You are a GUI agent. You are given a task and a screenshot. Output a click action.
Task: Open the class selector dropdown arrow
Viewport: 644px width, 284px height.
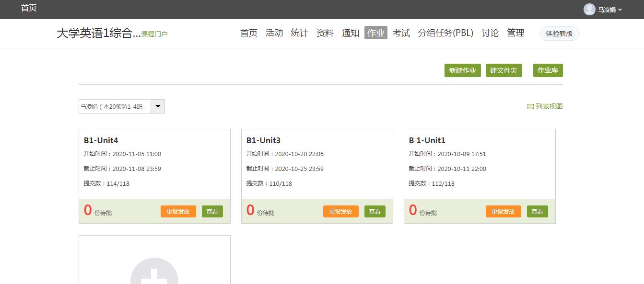(158, 106)
